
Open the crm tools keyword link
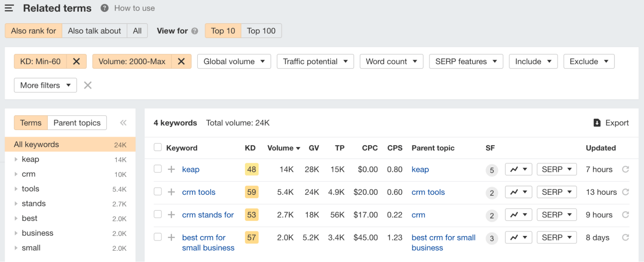(199, 192)
